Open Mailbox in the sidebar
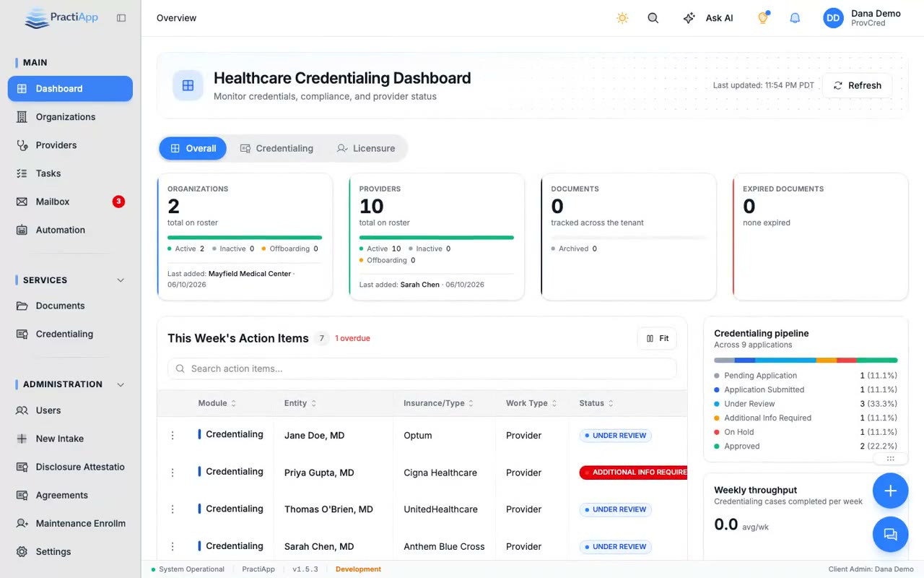Screen dimensions: 924x578 pos(70,202)
